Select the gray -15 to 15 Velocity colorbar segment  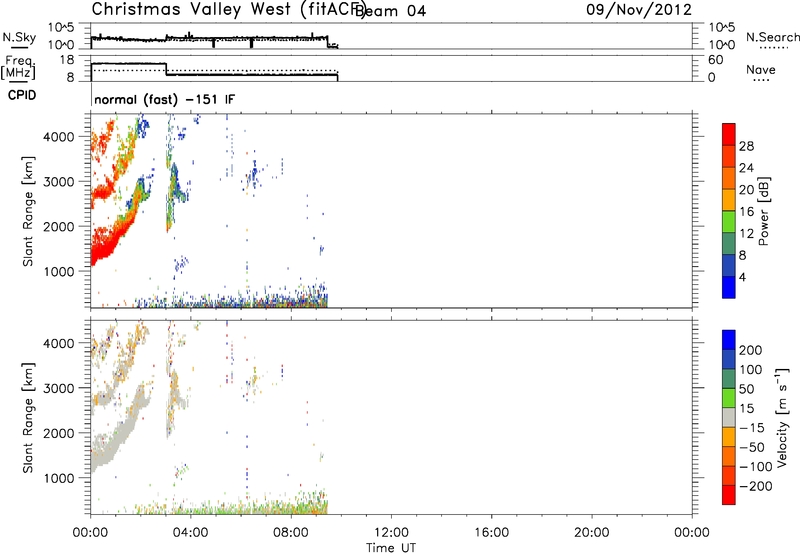pos(729,417)
